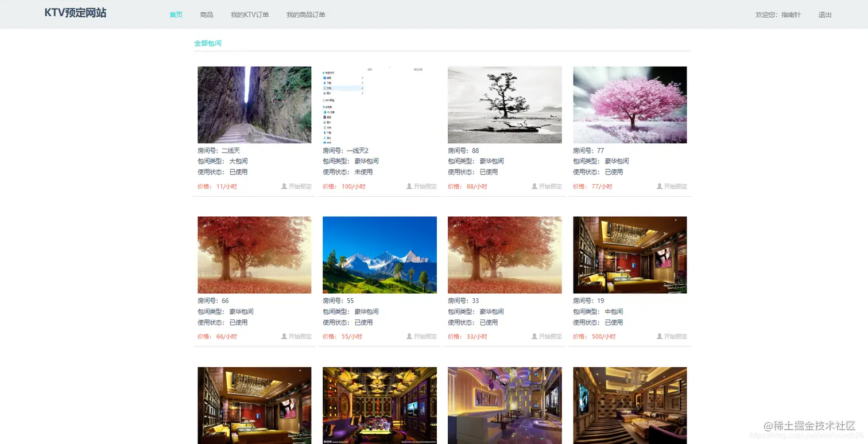Click the KTV预定网站 site title
868x444 pixels.
coord(75,13)
